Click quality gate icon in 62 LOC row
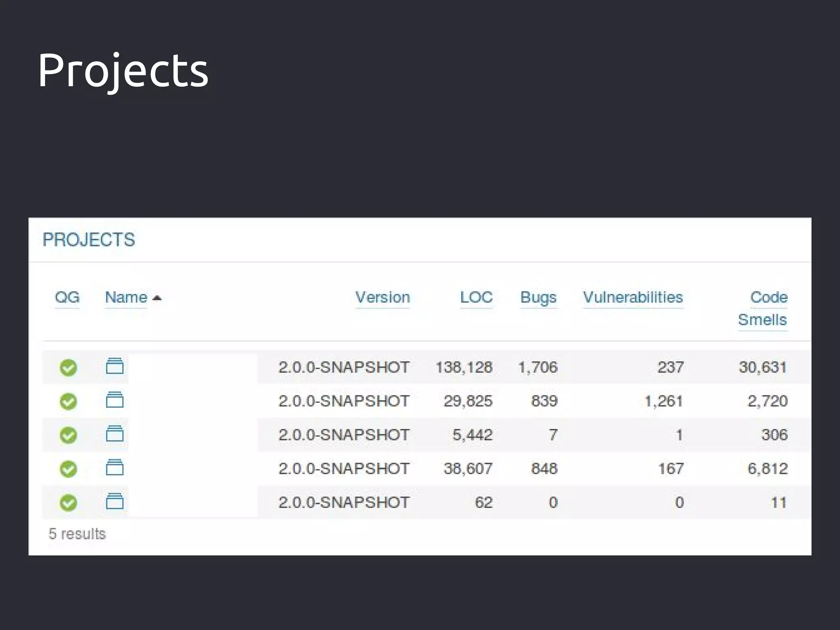This screenshot has height=630, width=840. tap(68, 502)
